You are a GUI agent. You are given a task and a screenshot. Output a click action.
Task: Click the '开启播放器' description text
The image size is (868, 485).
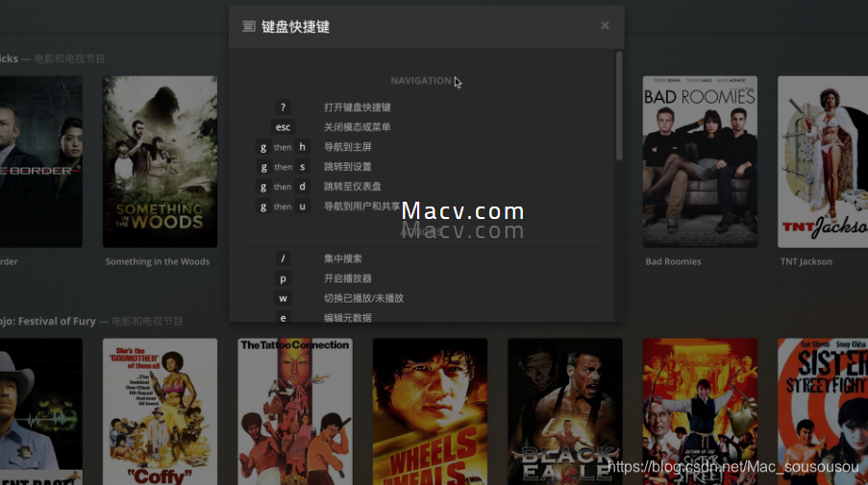(x=348, y=279)
